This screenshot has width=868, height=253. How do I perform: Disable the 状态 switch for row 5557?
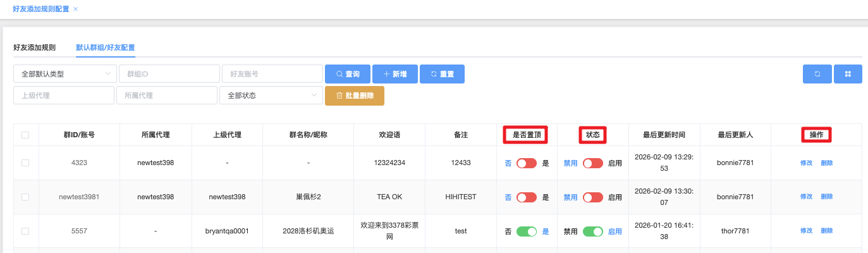pos(592,231)
